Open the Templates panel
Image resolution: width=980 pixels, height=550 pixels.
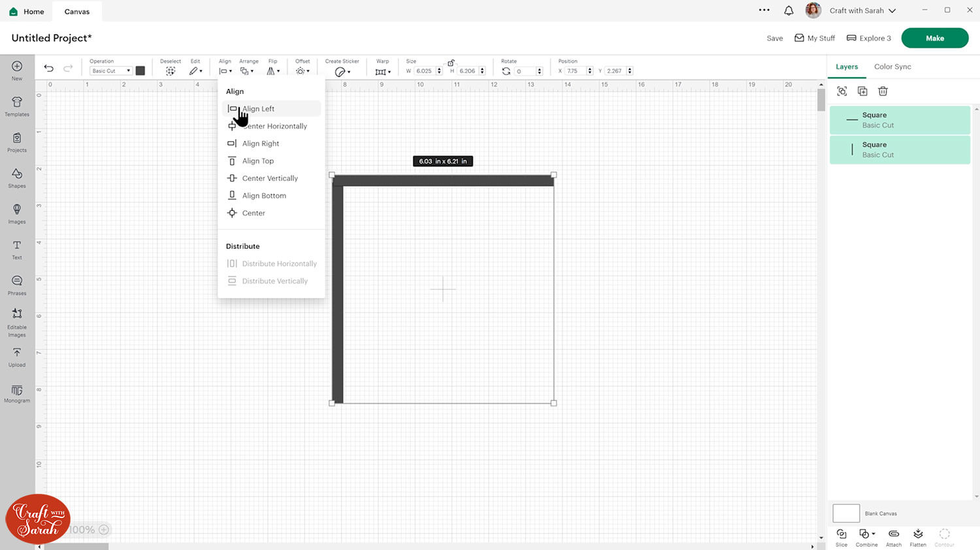coord(17,106)
